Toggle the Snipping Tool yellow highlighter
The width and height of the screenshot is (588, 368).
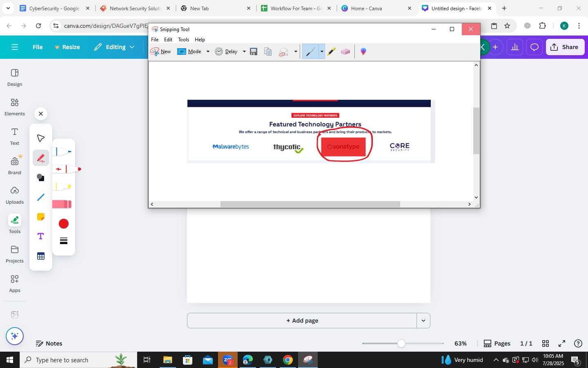click(332, 52)
